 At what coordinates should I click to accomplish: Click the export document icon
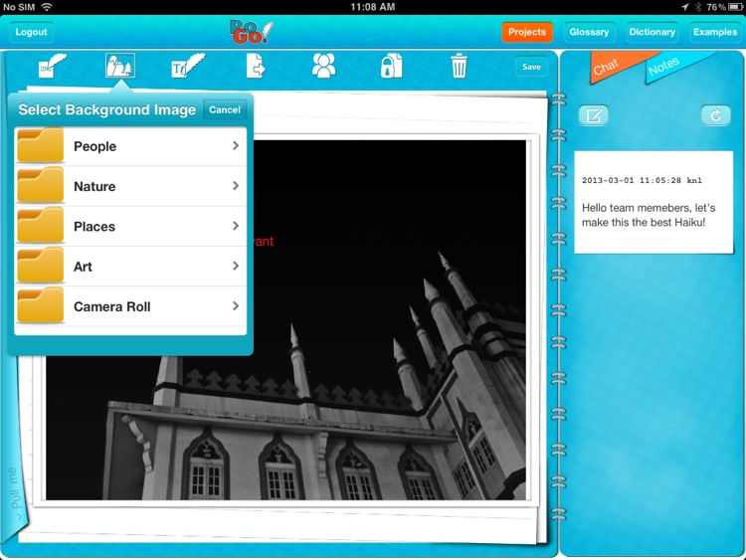[256, 67]
